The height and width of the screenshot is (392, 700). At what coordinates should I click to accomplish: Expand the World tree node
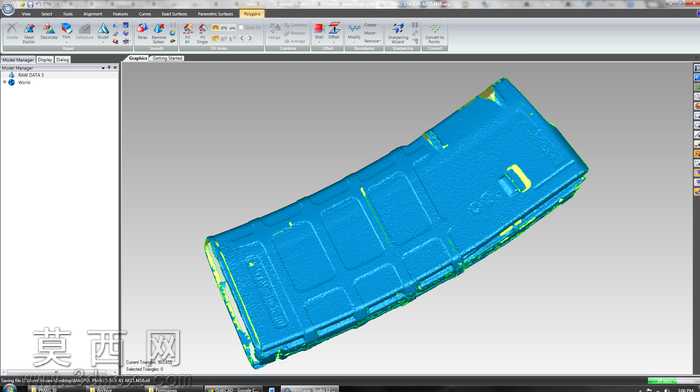[5, 83]
